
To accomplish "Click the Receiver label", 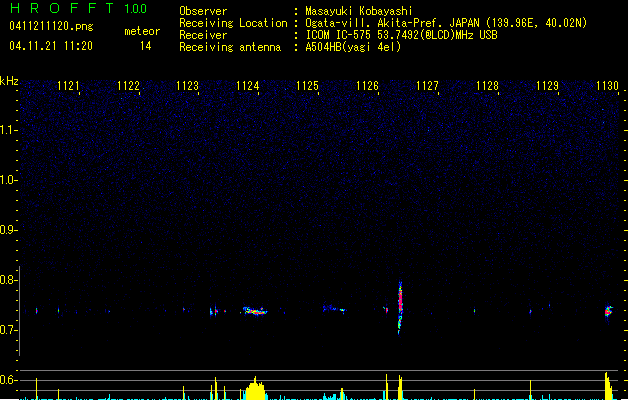I will click(203, 35).
